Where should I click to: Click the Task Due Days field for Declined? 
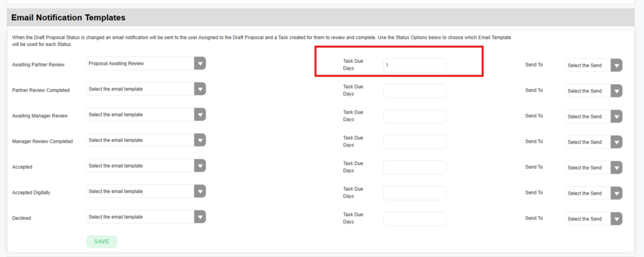(414, 219)
